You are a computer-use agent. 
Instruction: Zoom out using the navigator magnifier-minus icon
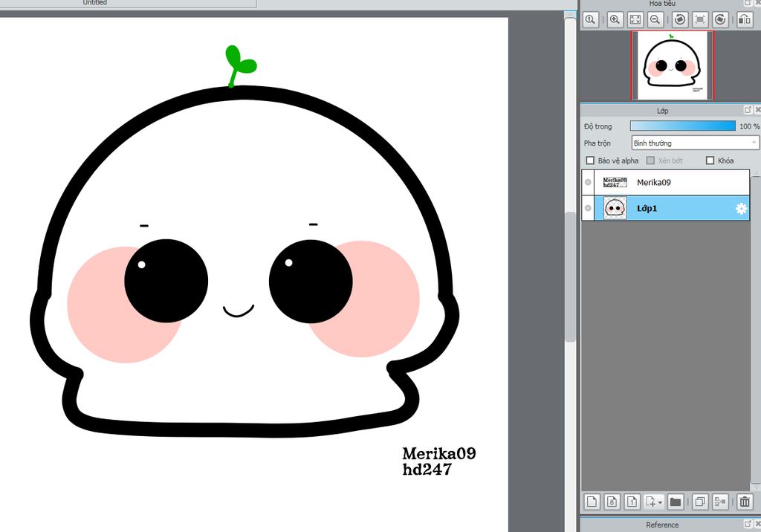tap(655, 20)
